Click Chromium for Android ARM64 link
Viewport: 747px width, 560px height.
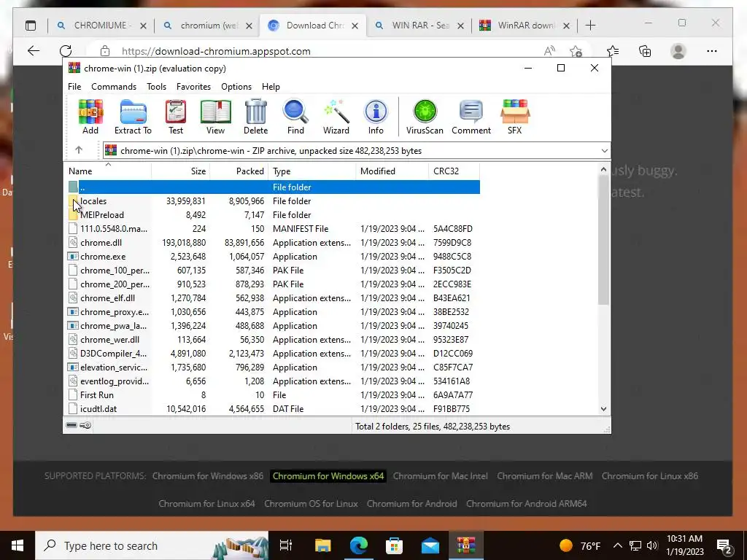(527, 503)
